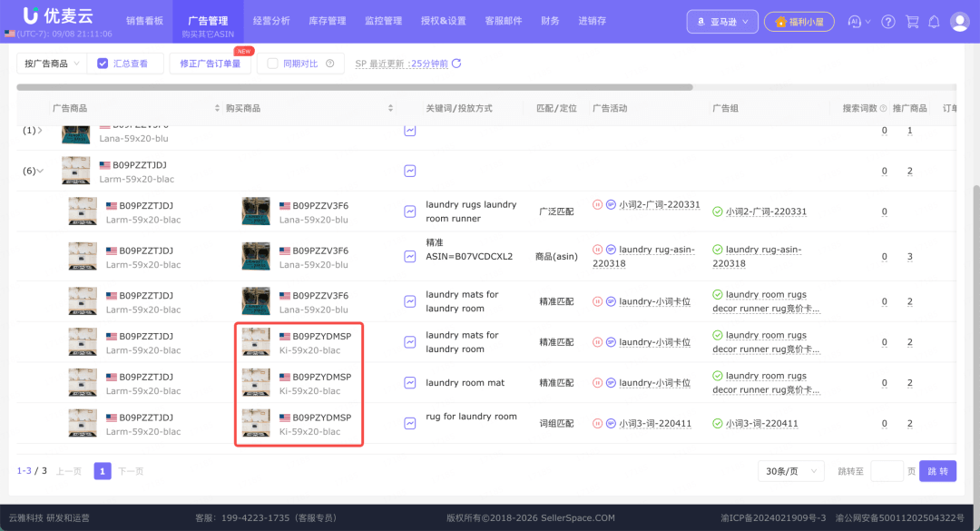The image size is (980, 531).
Task: Click 商品(asin) targeting cell
Action: (556, 257)
